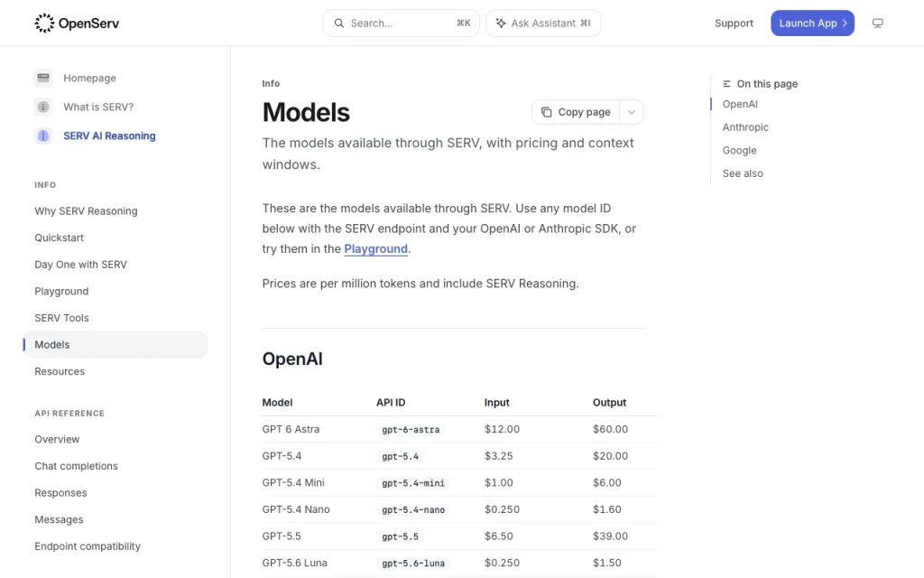Open Endpoint compatibility page
The height and width of the screenshot is (578, 924).
click(x=88, y=546)
